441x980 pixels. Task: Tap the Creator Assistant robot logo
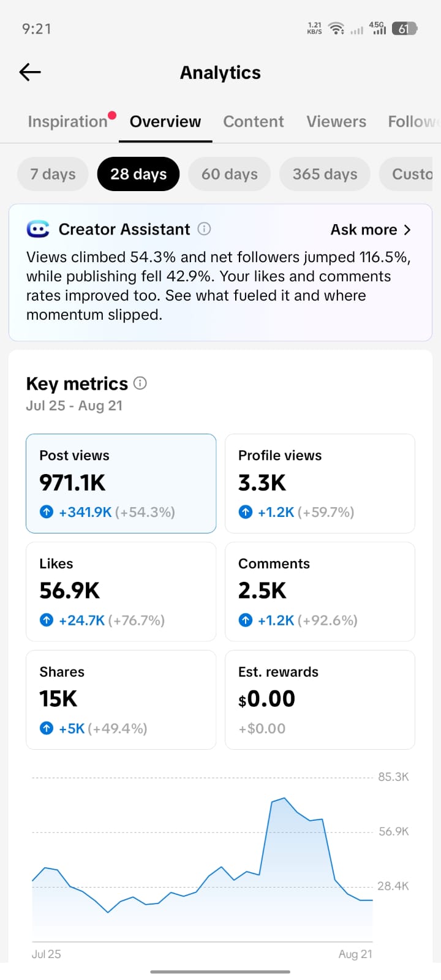(38, 229)
